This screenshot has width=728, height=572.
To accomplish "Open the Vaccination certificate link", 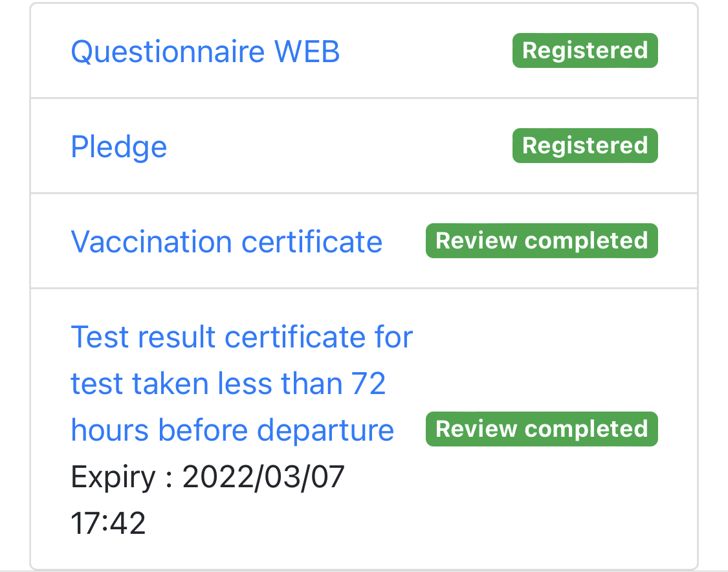I will (226, 241).
